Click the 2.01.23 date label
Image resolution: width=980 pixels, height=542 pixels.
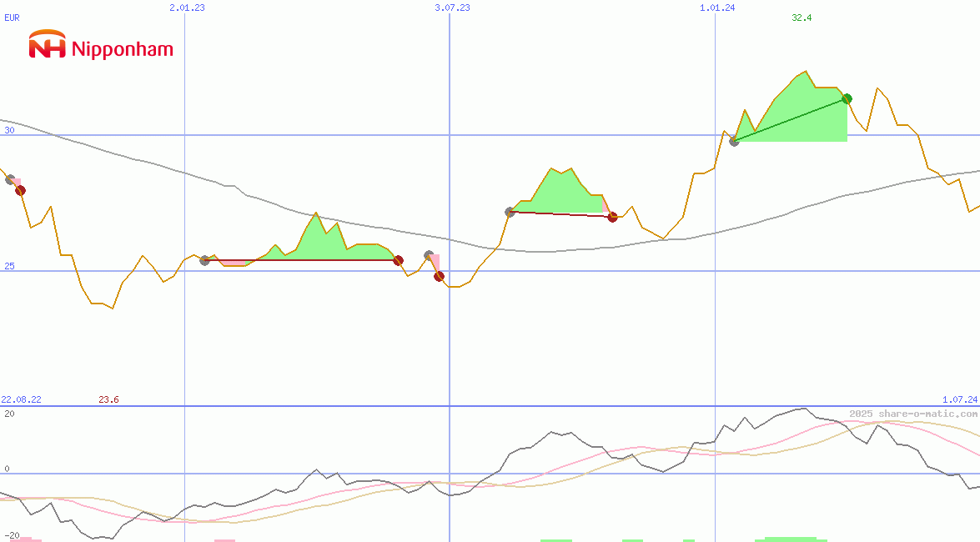coord(187,8)
